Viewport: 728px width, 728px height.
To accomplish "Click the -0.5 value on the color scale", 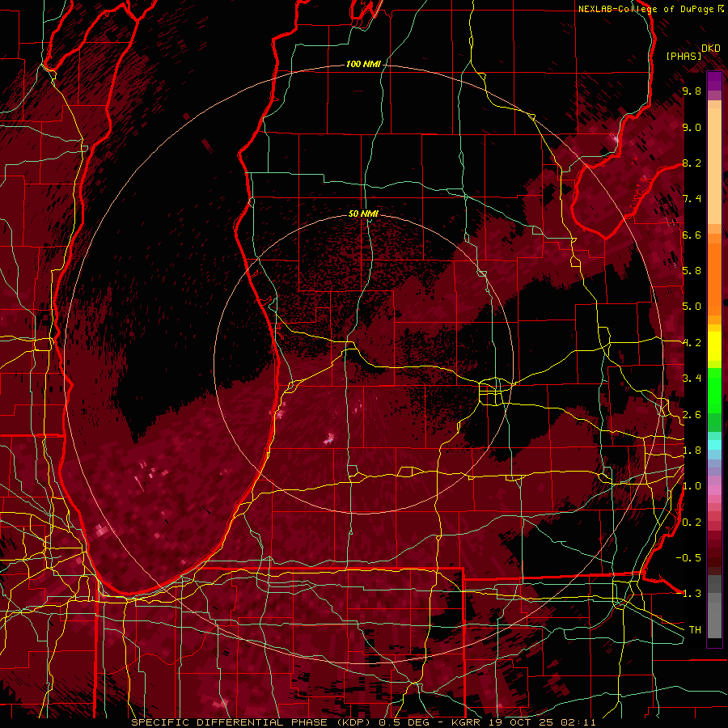I will pyautogui.click(x=688, y=558).
